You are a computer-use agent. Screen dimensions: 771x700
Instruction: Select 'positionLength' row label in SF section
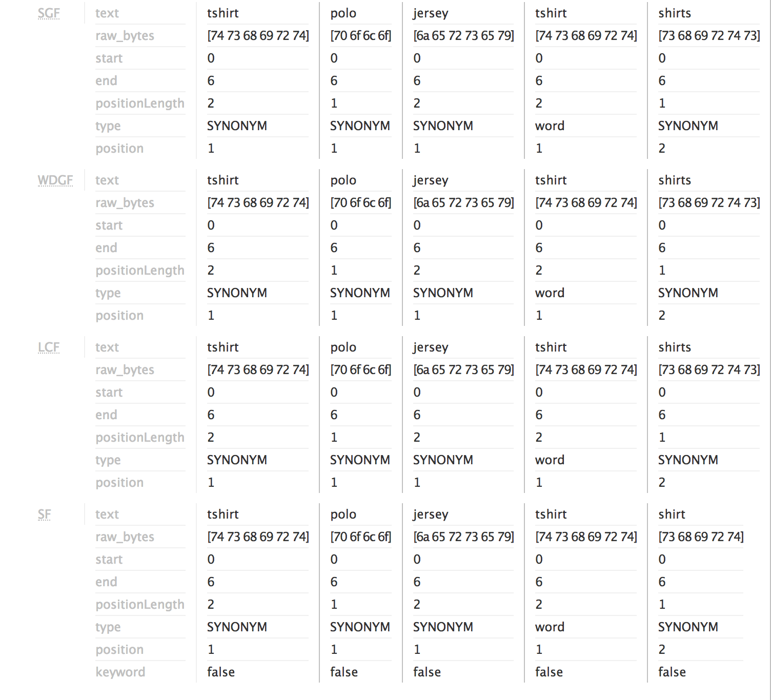140,605
